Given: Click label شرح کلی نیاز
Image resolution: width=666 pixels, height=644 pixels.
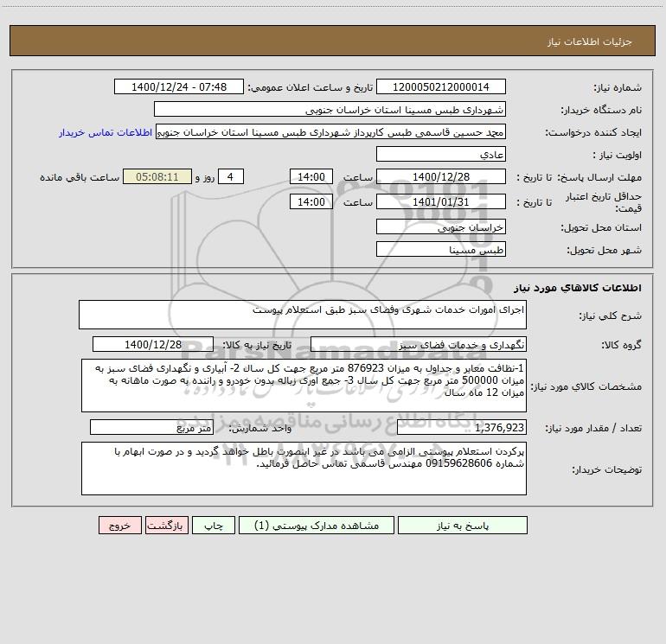Looking at the screenshot, I should pos(611,316).
